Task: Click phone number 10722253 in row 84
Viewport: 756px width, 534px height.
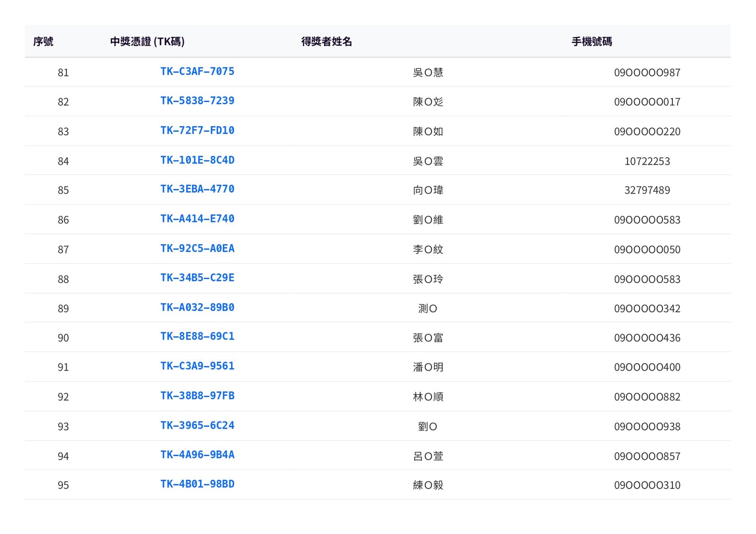Action: pyautogui.click(x=647, y=161)
